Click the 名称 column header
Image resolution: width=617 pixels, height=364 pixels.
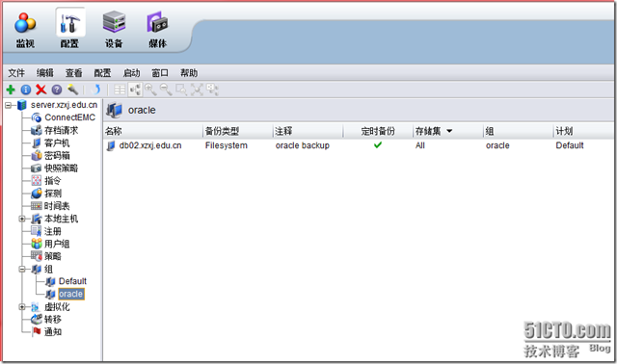(153, 131)
